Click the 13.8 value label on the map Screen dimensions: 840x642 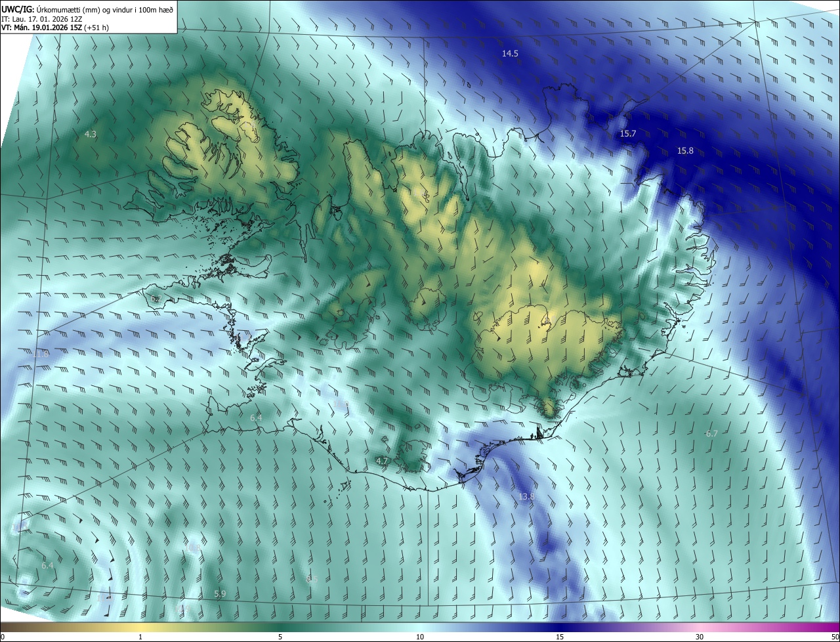[526, 497]
